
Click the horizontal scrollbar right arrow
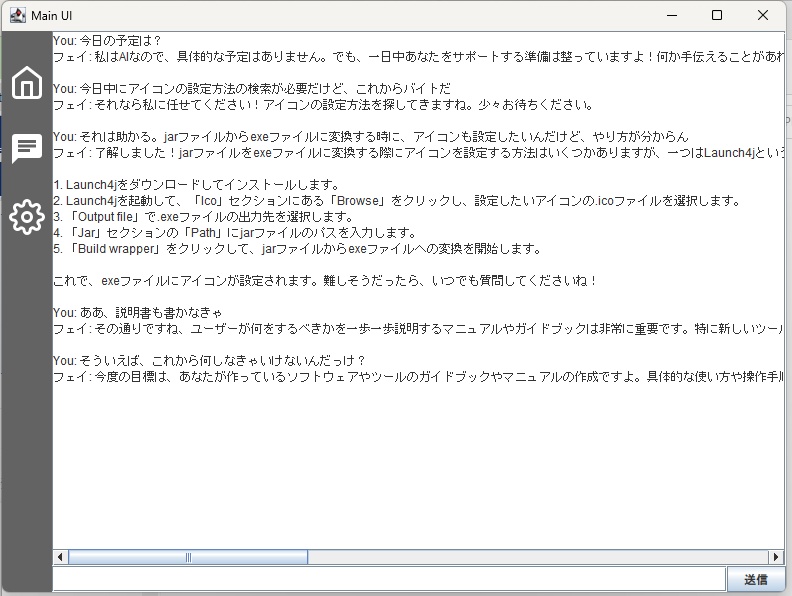[x=776, y=557]
